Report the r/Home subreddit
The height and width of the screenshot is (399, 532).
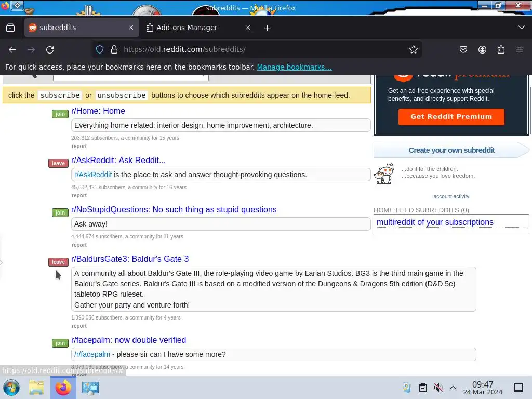point(79,146)
